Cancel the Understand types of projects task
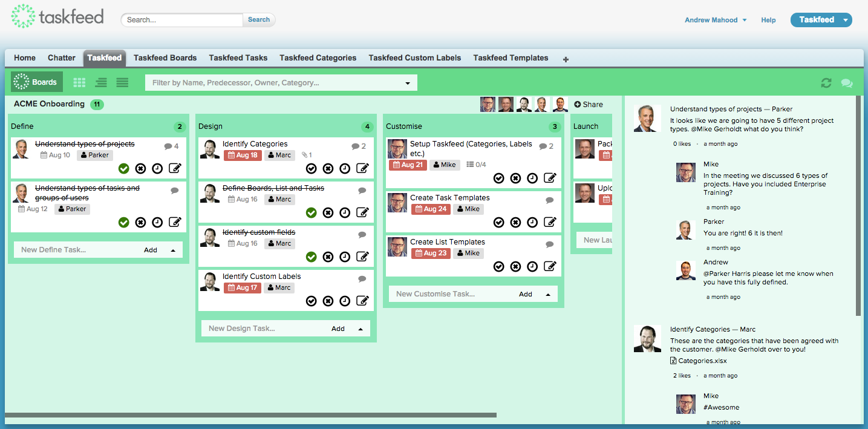Screen dimensions: 868x429 [x=141, y=168]
